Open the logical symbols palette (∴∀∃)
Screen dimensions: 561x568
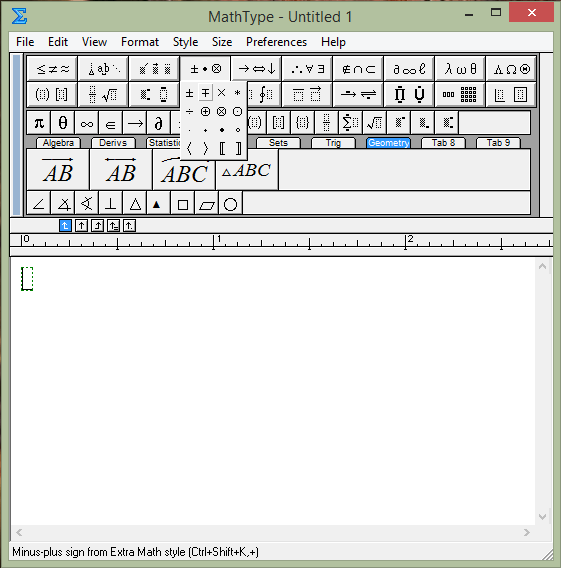point(307,68)
